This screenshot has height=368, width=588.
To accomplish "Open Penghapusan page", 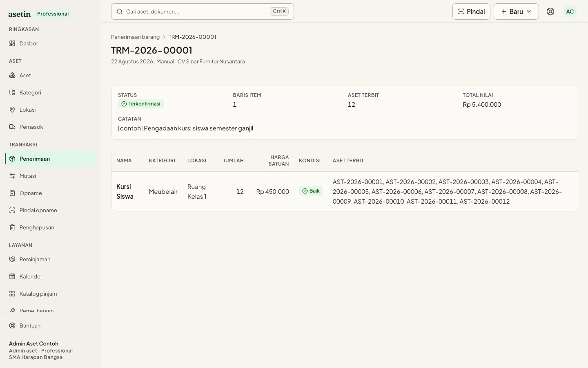I will [50, 227].
